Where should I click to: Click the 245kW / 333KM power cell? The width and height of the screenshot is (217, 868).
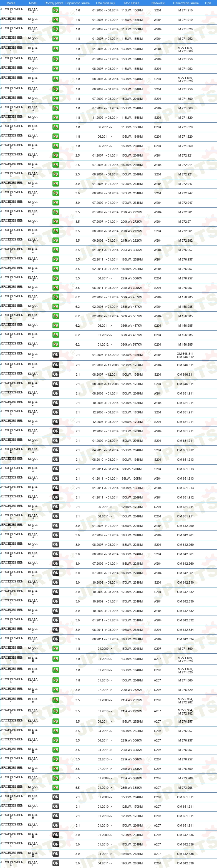132,768
